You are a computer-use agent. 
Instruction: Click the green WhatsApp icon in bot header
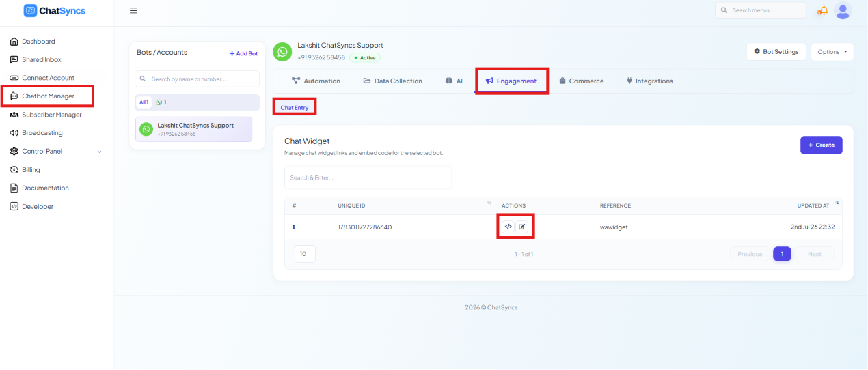(x=282, y=52)
